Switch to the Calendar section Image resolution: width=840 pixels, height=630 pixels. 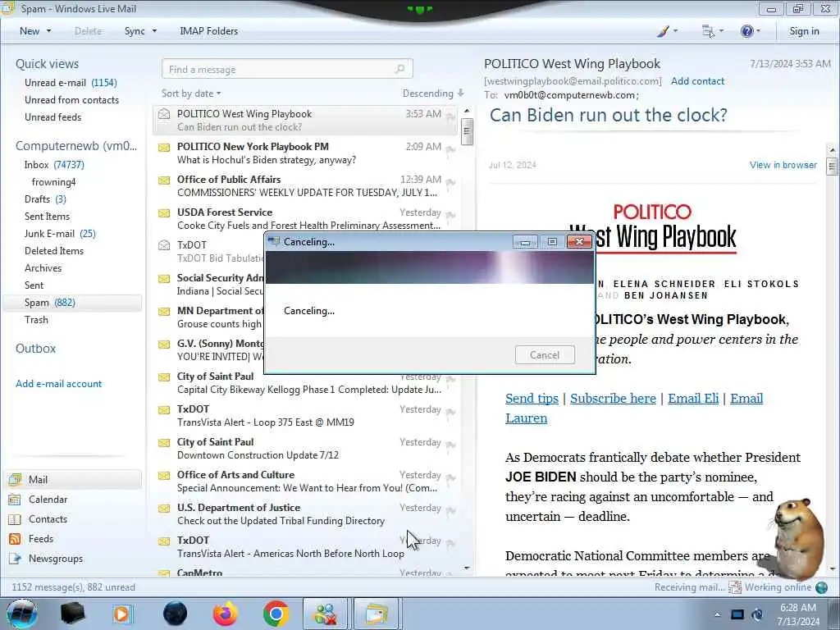coord(48,500)
